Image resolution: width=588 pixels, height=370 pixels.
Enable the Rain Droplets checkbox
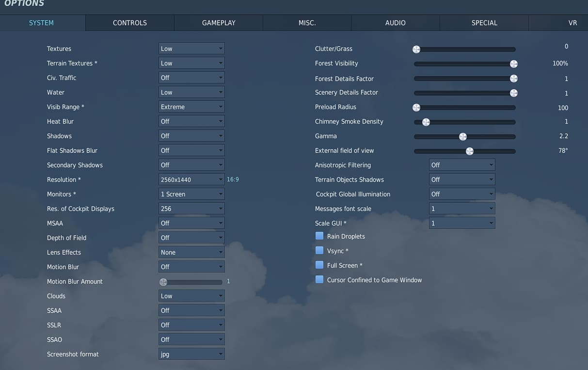click(x=319, y=236)
